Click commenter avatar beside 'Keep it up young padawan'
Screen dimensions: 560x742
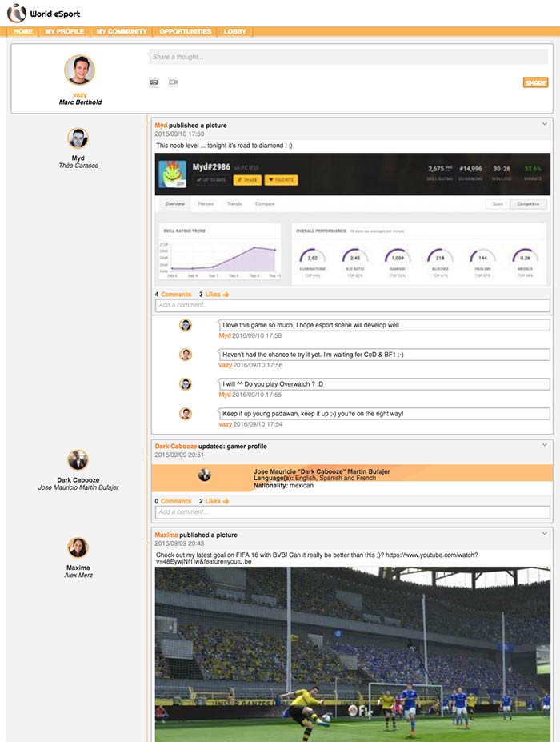point(186,414)
